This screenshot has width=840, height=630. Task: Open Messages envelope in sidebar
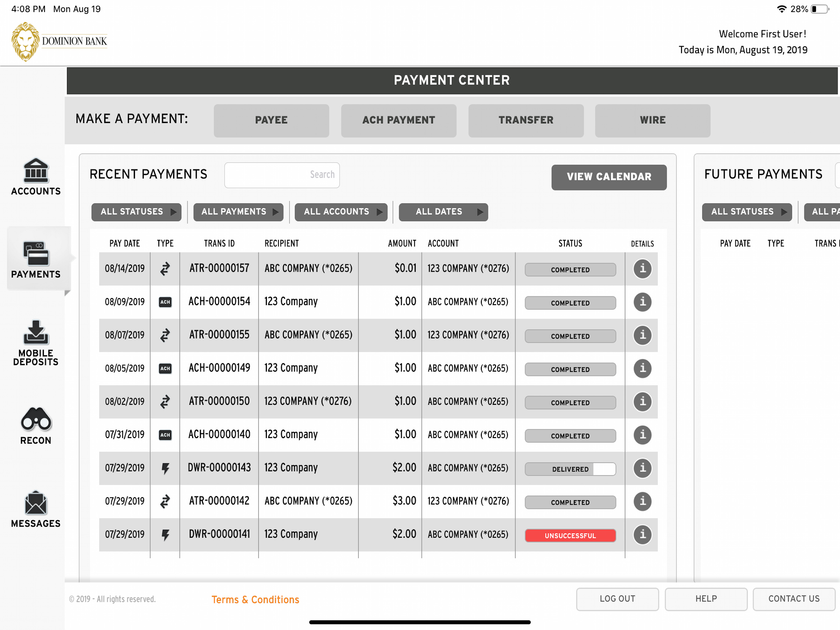36,509
